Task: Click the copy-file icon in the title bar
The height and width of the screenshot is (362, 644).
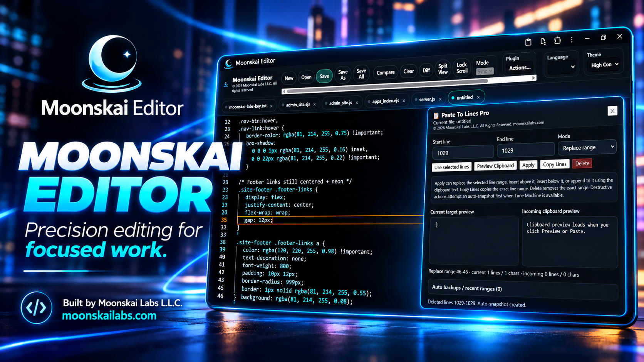Action: [543, 41]
